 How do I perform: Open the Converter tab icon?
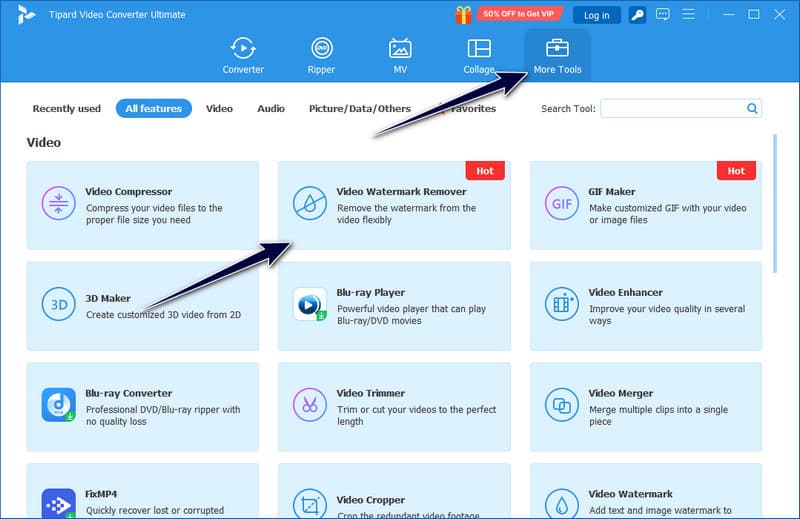(x=243, y=48)
